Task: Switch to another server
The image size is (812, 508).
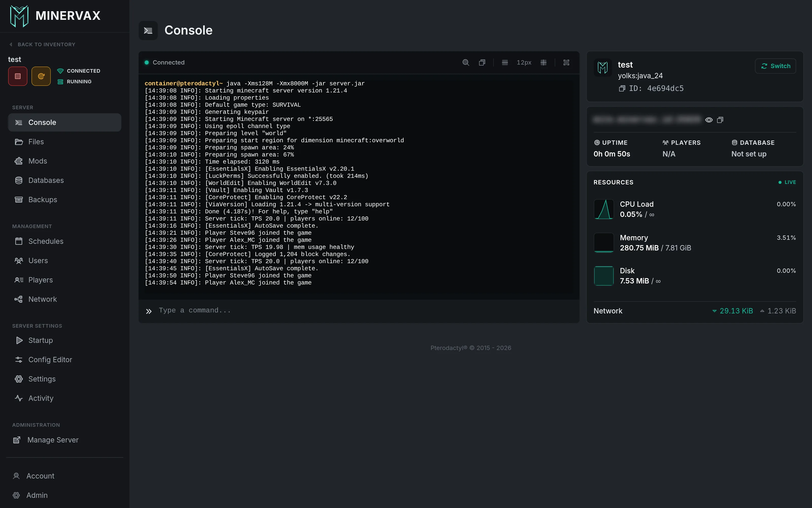Action: (x=775, y=66)
